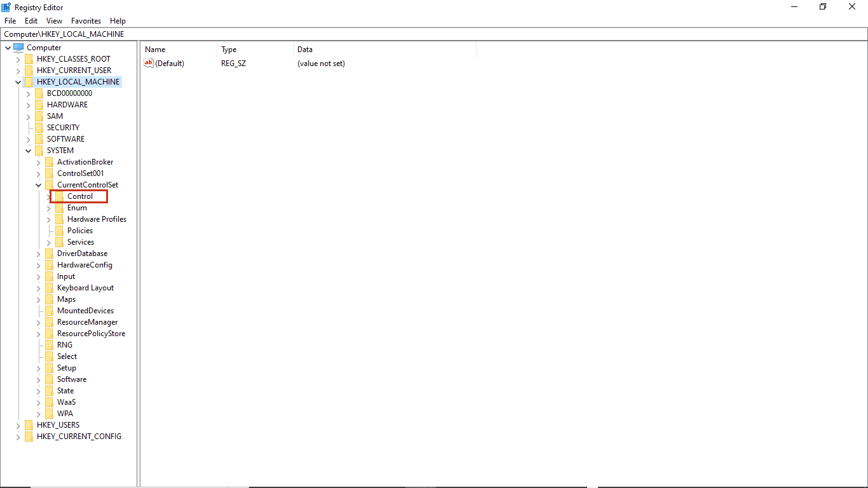Click the Policies folder icon
The height and width of the screenshot is (488, 868).
[59, 231]
